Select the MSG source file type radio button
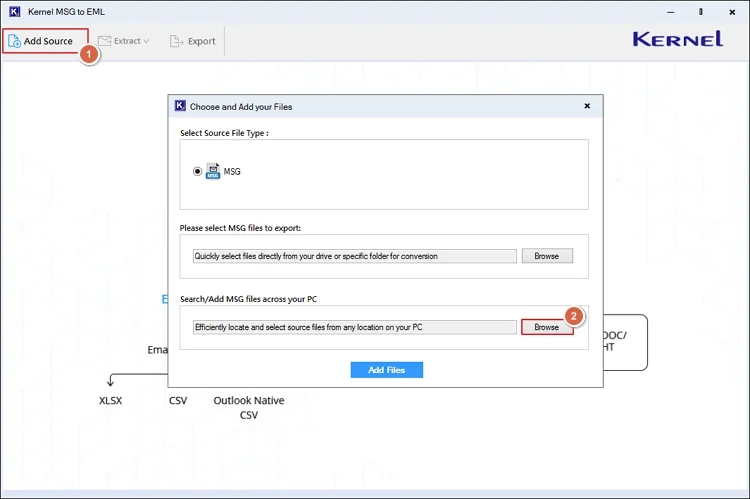Viewport: 750px width, 499px height. [x=197, y=171]
